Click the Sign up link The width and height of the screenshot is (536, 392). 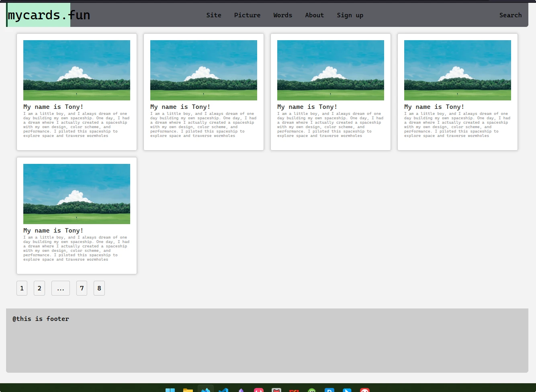(350, 15)
